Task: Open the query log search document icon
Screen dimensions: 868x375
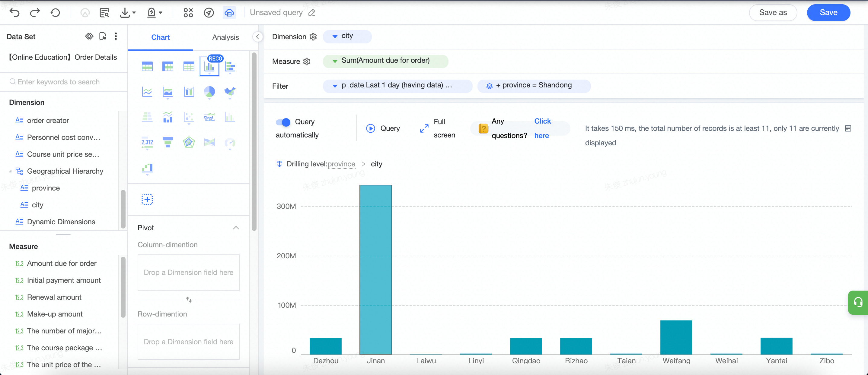Action: click(x=104, y=13)
